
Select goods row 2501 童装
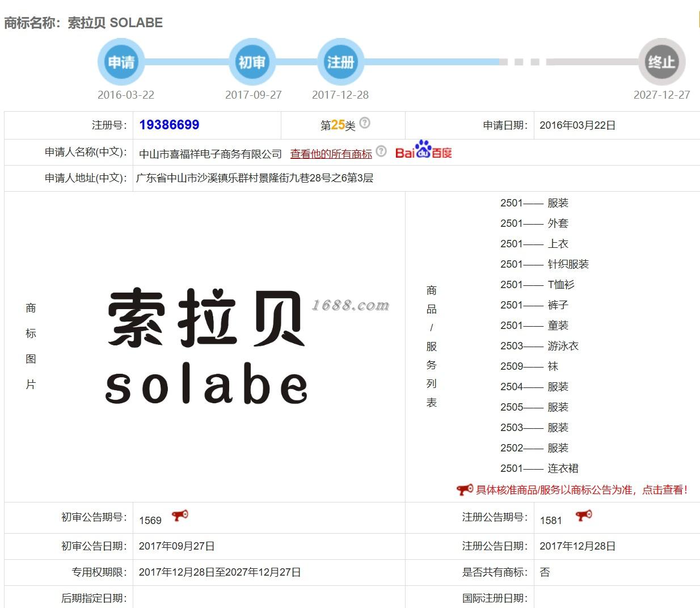[x=534, y=326]
